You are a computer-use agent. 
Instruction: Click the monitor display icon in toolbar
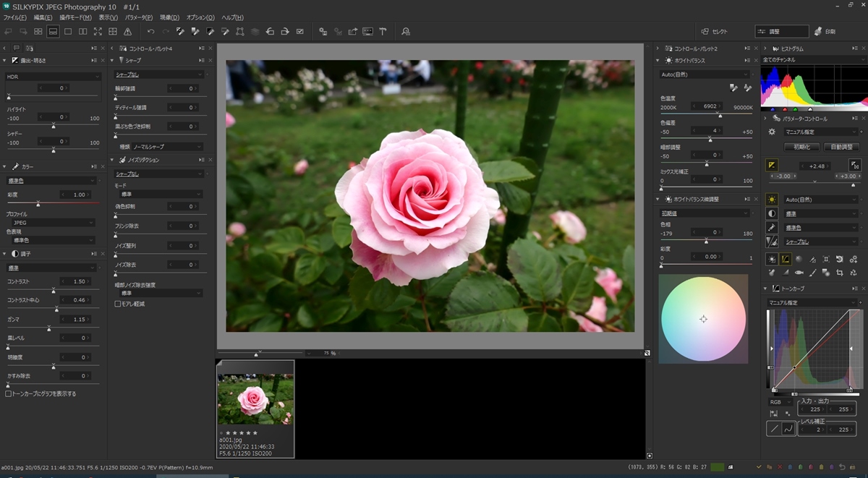coord(367,31)
